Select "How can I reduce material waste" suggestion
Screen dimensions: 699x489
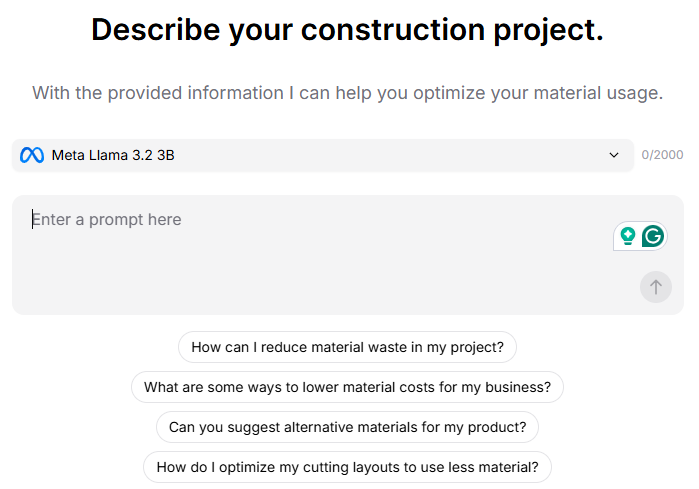pyautogui.click(x=347, y=347)
